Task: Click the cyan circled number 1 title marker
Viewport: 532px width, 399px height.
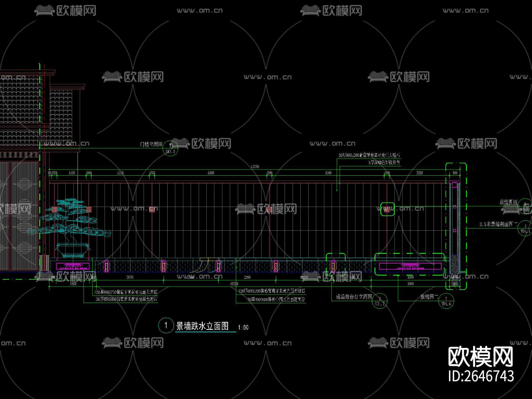Action: tap(166, 326)
